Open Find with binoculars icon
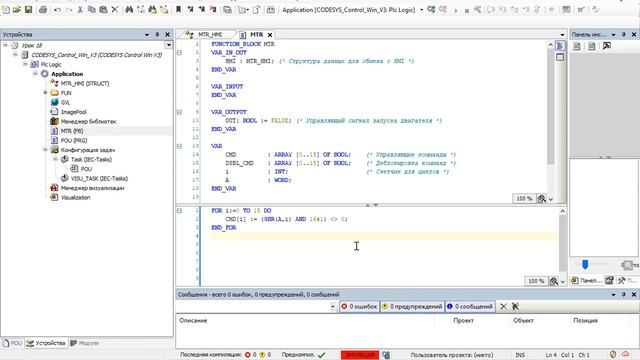Image resolution: width=640 pixels, height=360 pixels. tap(129, 9)
